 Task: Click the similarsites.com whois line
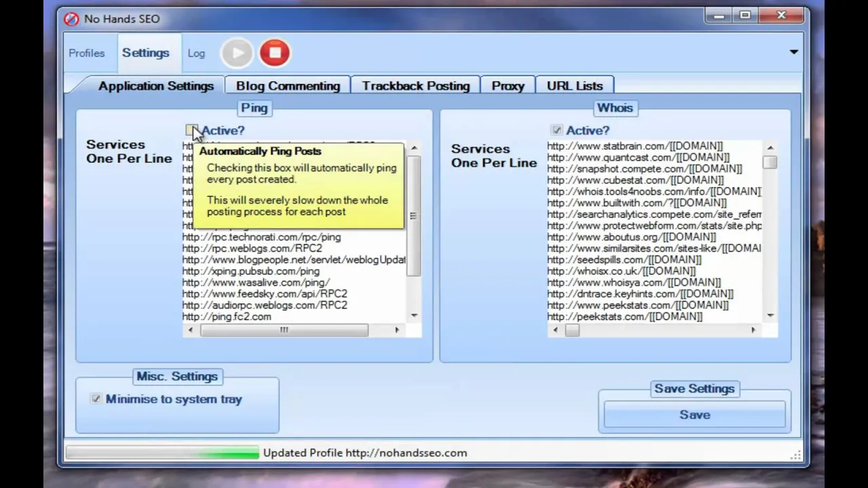[654, 249]
